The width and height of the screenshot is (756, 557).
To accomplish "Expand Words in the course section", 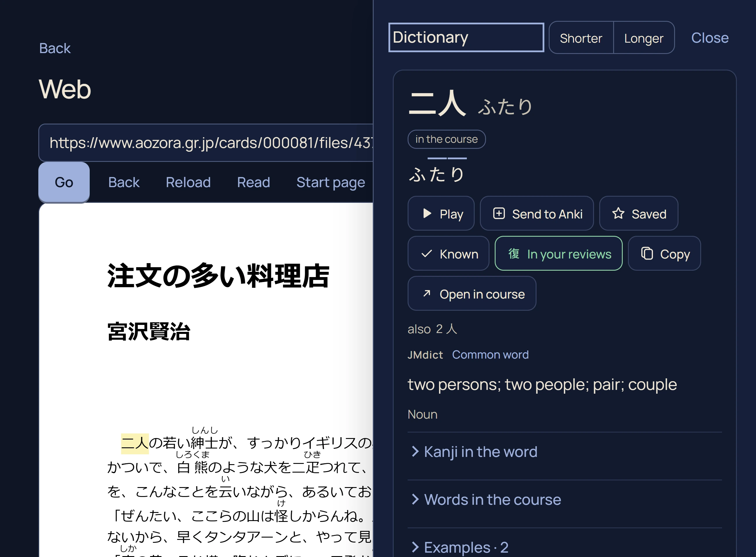I will click(x=564, y=500).
